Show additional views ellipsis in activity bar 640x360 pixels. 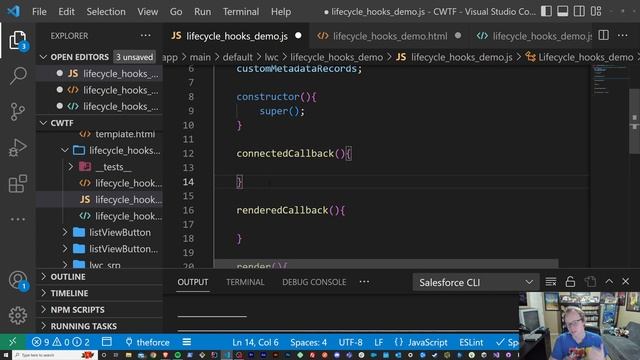(18, 219)
